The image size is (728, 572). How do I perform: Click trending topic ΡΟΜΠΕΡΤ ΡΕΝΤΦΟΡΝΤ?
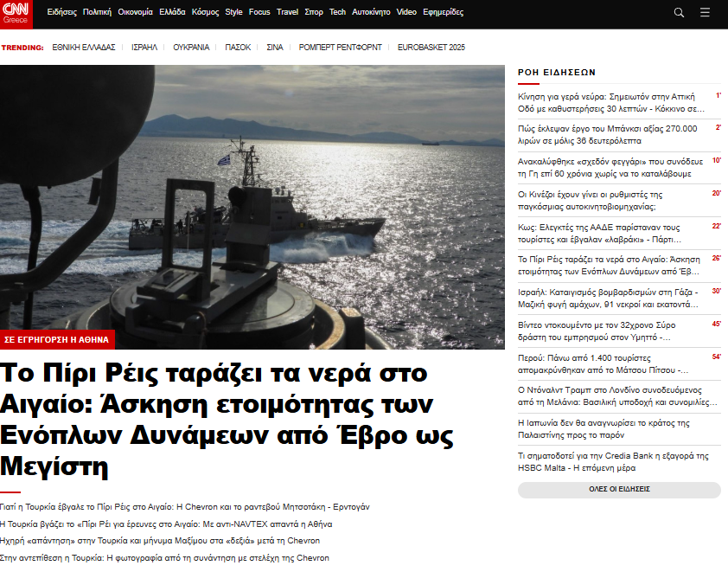(x=341, y=48)
